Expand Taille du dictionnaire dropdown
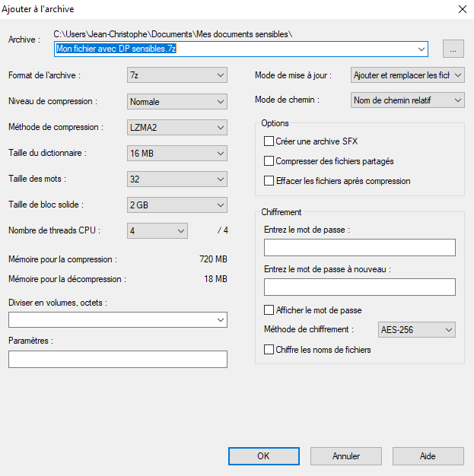The height and width of the screenshot is (476, 474). click(177, 154)
